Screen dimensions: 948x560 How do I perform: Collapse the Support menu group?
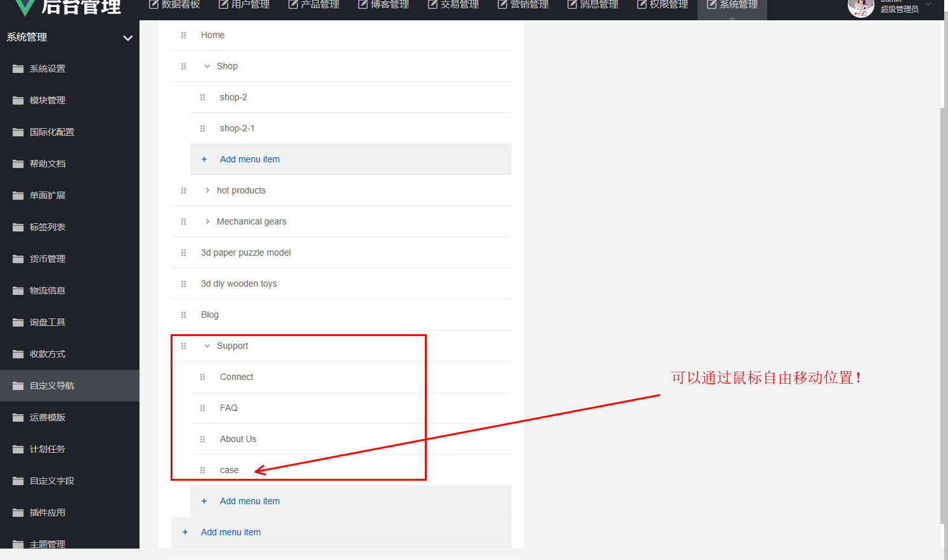click(207, 346)
